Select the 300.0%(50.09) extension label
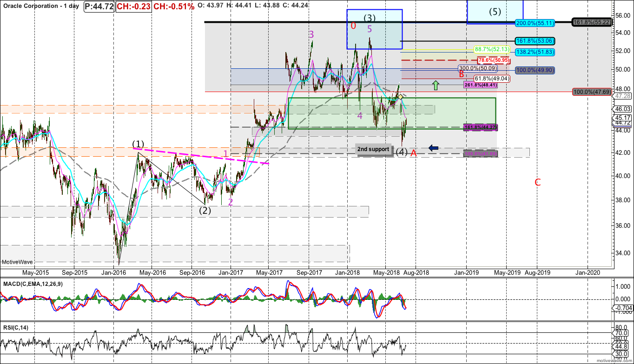634x364 pixels. (479, 68)
